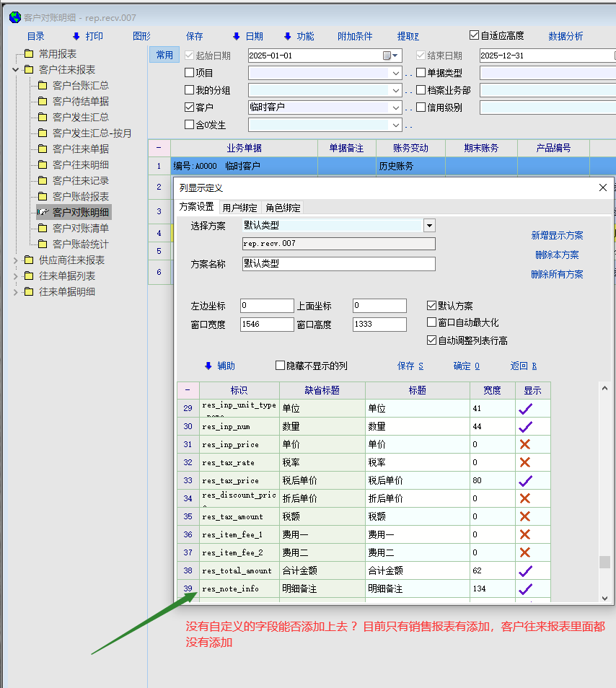Click the folder icon beside 客户台账汇总

tap(42, 85)
